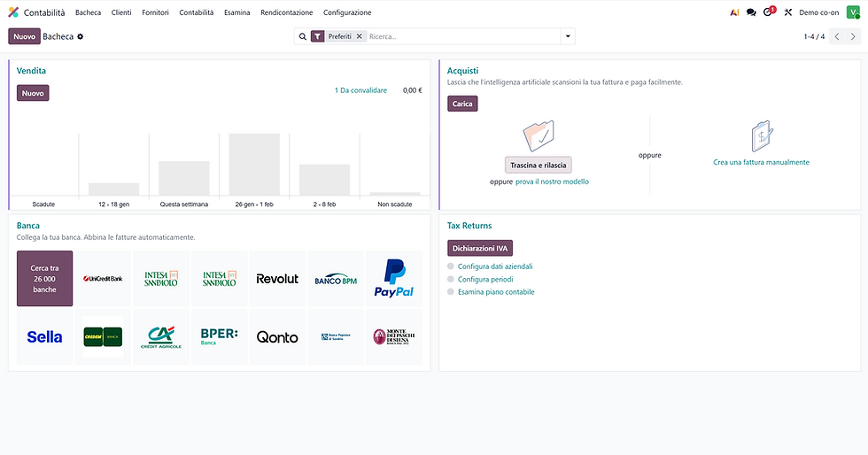
Task: Open the 1 Da convalidare link
Action: (x=361, y=90)
